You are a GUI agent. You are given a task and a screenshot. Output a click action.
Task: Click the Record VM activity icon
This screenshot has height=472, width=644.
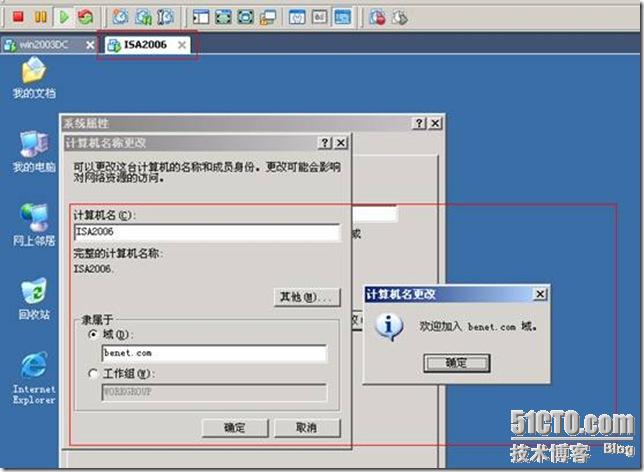click(x=377, y=17)
